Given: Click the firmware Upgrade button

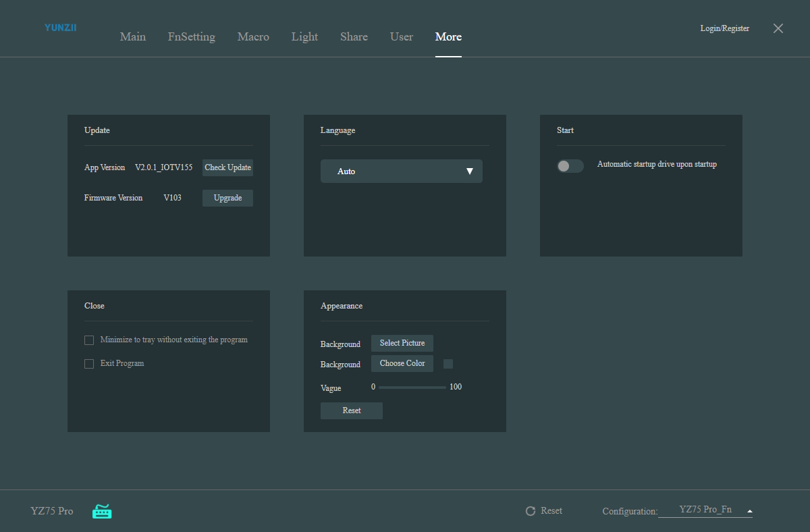Looking at the screenshot, I should [227, 198].
